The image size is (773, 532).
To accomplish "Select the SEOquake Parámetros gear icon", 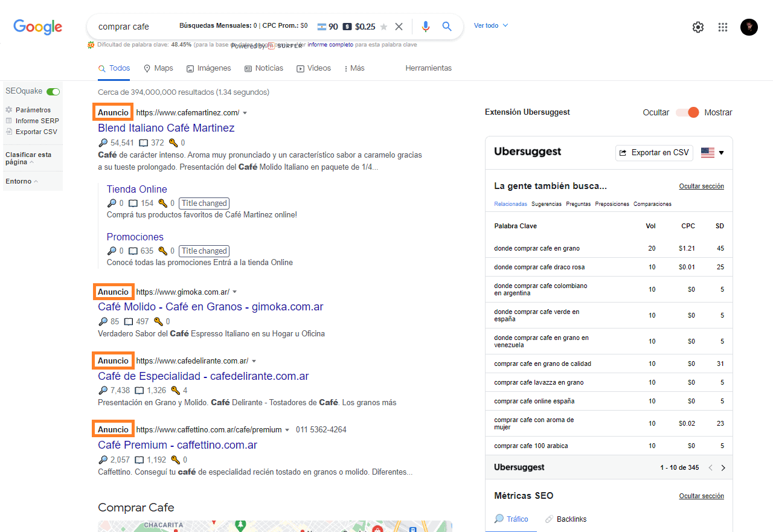I will (x=8, y=109).
